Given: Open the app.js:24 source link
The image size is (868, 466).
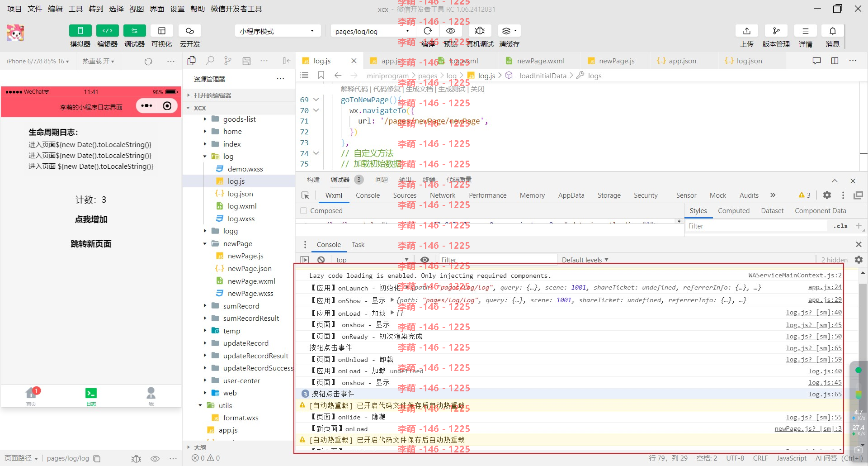Looking at the screenshot, I should tap(825, 287).
